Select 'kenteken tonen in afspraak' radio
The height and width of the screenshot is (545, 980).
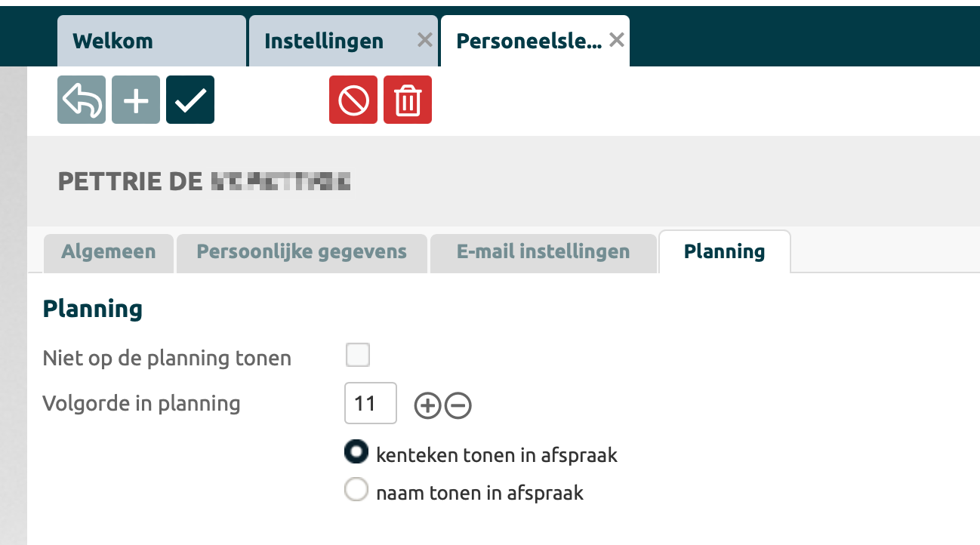[x=356, y=453]
